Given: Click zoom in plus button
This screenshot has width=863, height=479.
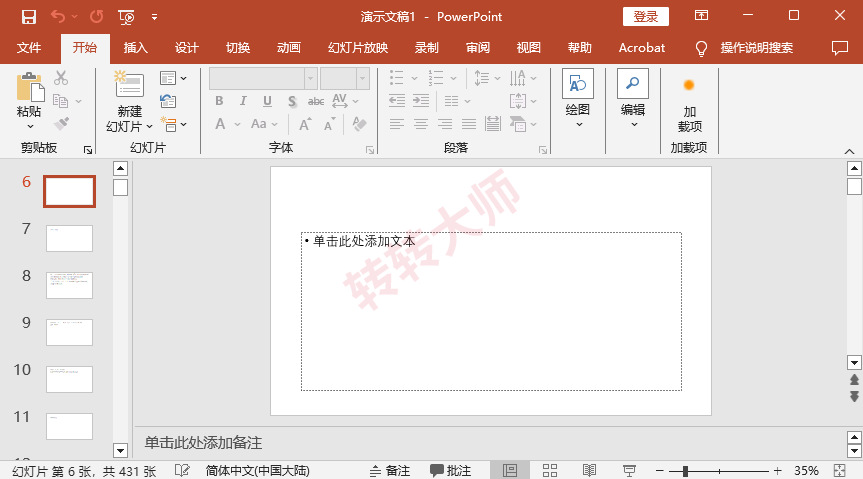Looking at the screenshot, I should click(x=777, y=471).
